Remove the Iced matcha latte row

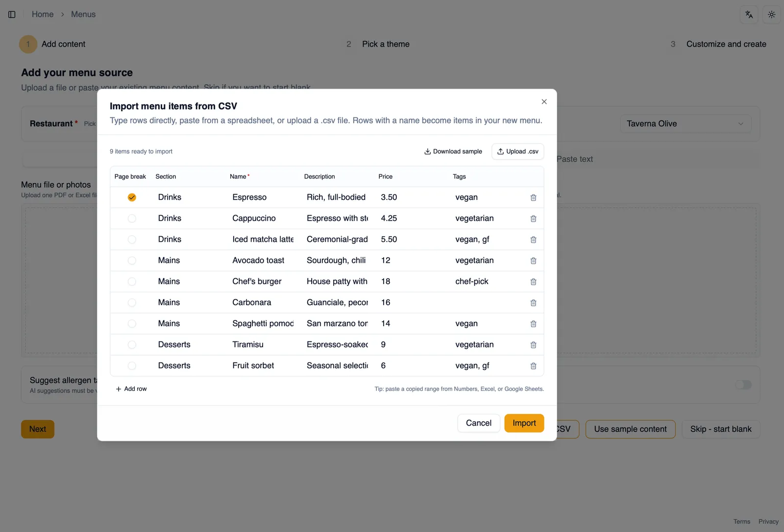(x=533, y=240)
